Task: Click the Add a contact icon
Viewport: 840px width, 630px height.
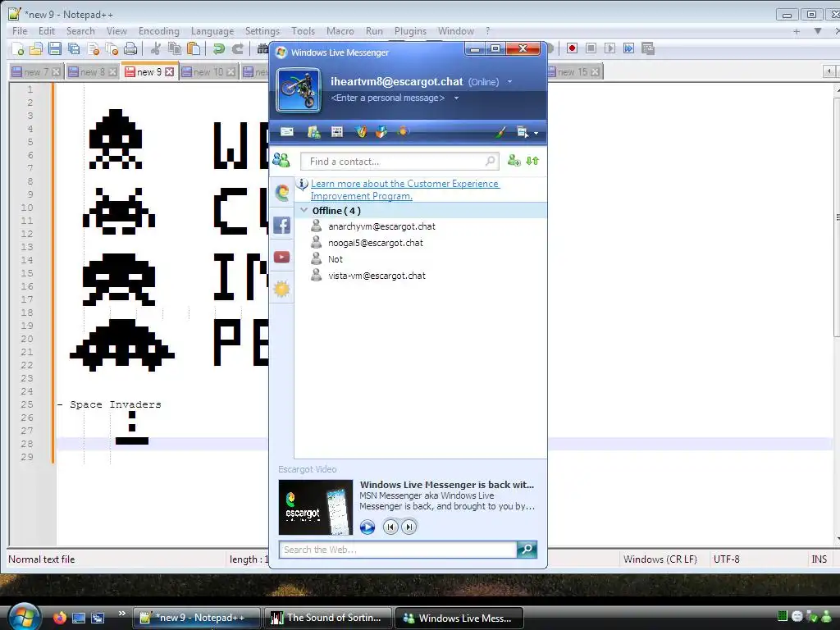Action: 514,161
